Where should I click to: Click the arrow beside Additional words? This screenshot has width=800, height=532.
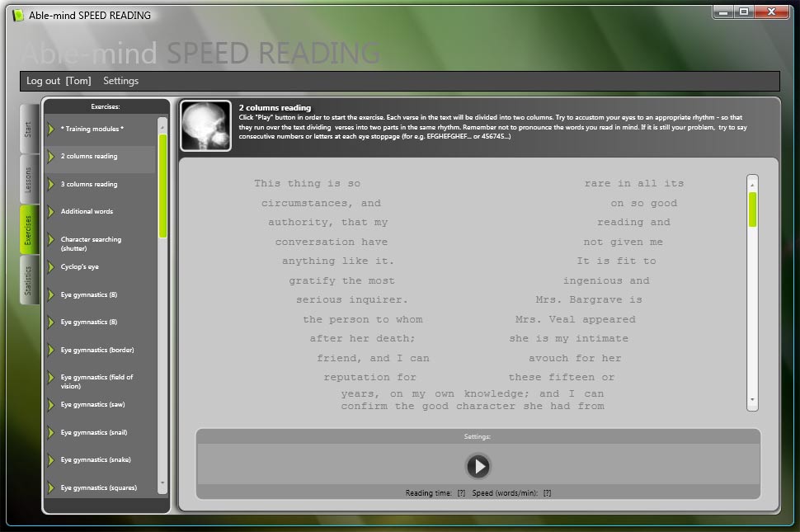click(51, 211)
